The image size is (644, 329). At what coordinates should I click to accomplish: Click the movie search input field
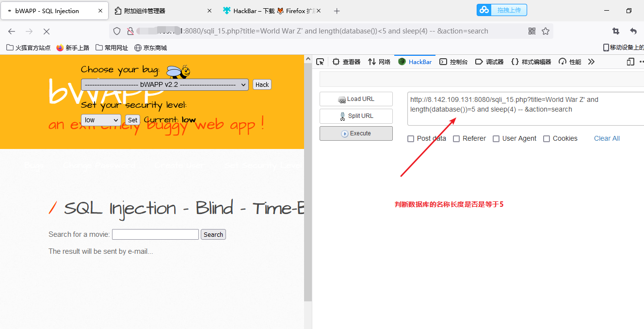[x=155, y=234]
